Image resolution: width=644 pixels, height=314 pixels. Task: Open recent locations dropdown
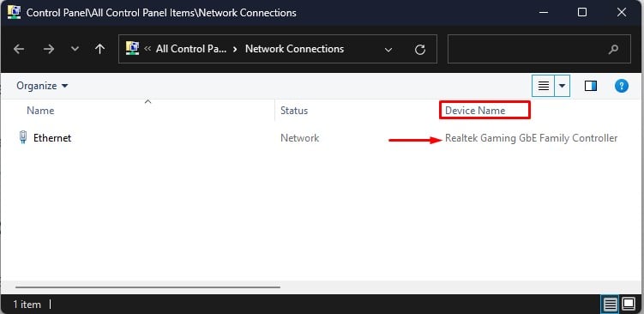75,49
